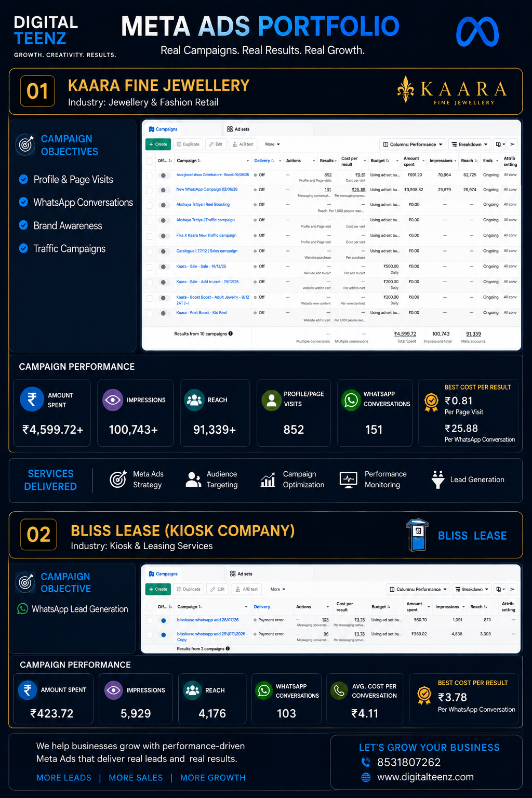Select the Campaigns tab in Bliss Lease panel
The height and width of the screenshot is (798, 532).
pyautogui.click(x=163, y=574)
